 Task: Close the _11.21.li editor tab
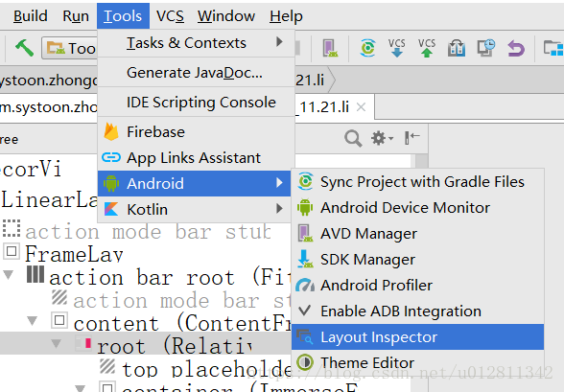[361, 107]
